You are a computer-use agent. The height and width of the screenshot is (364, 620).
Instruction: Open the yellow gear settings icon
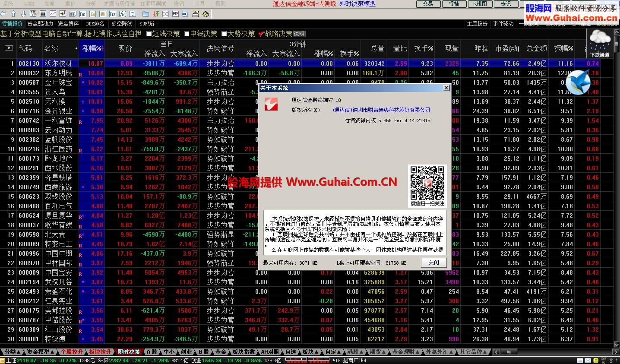[206, 14]
